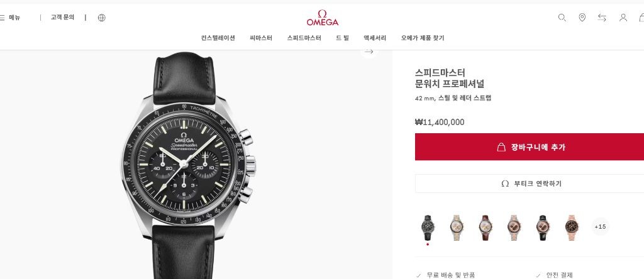644x279 pixels.
Task: Open the hamburger 메뉴 icon
Action: 2,18
